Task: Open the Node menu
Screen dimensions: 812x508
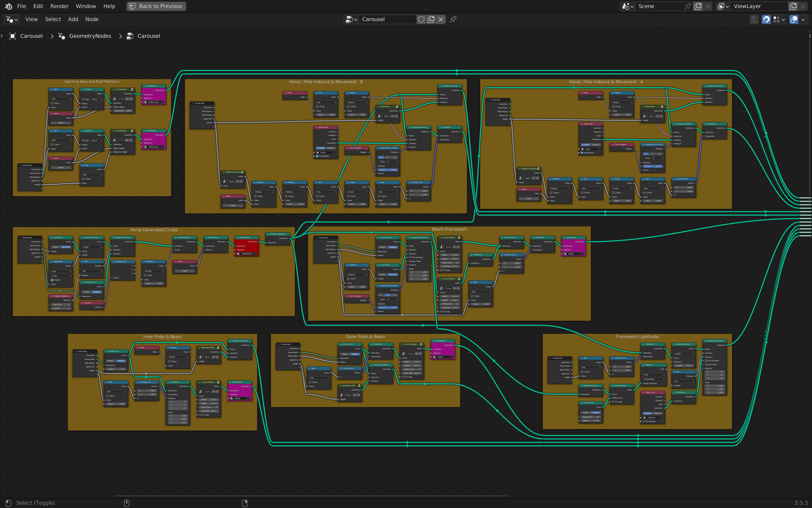Action: [92, 19]
